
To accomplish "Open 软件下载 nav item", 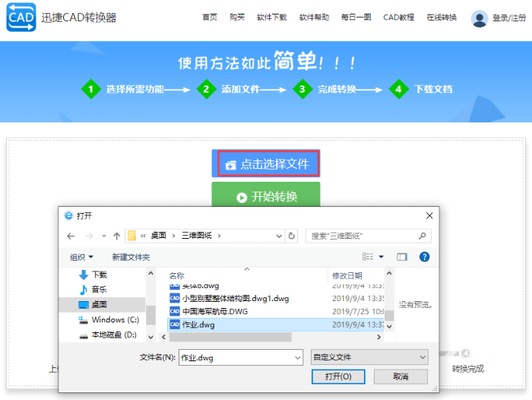I will (271, 17).
